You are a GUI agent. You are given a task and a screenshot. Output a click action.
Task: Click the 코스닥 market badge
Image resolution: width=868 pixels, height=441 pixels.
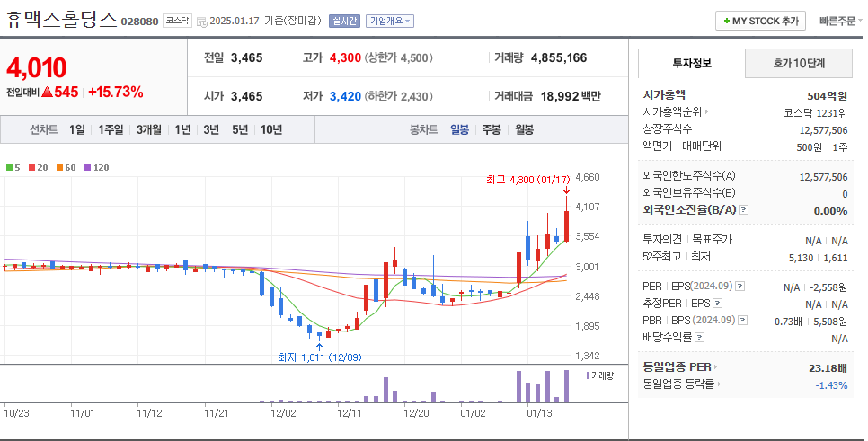[176, 20]
